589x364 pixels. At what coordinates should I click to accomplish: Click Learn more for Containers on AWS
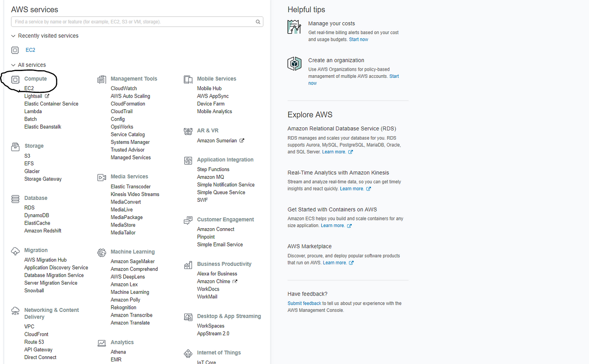tap(333, 226)
